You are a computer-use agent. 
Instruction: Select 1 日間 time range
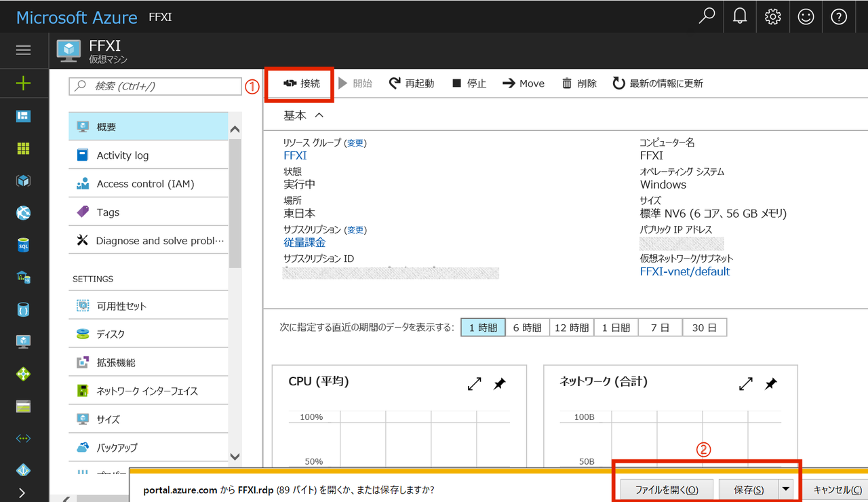[616, 328]
